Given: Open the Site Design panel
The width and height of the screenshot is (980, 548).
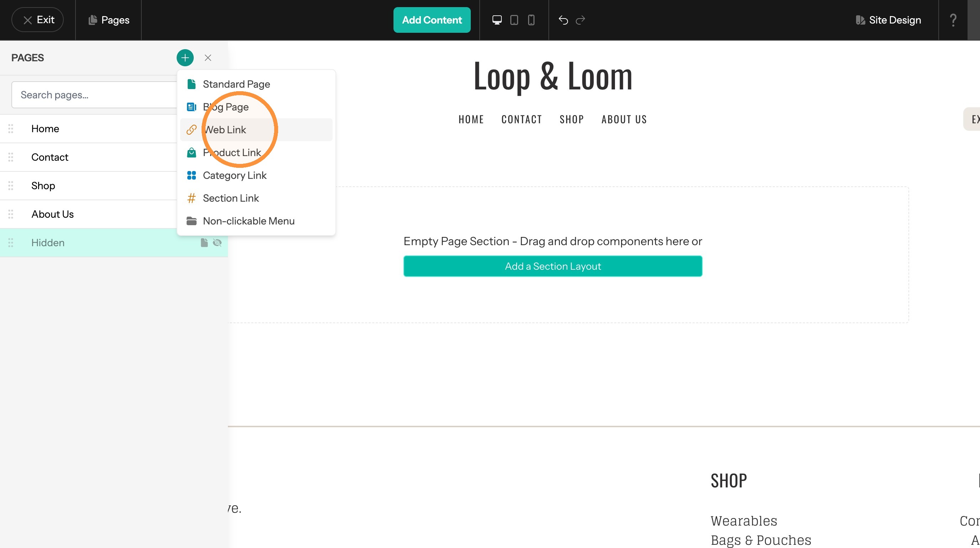Looking at the screenshot, I should tap(888, 20).
